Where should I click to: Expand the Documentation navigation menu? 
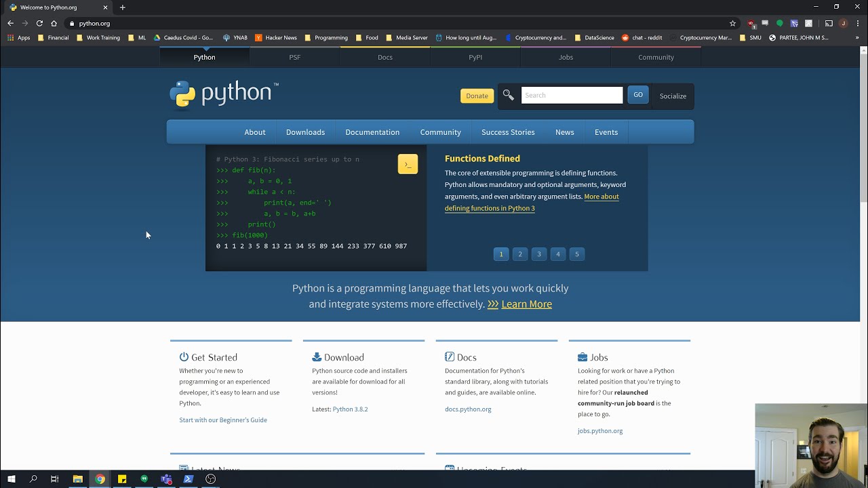point(372,132)
